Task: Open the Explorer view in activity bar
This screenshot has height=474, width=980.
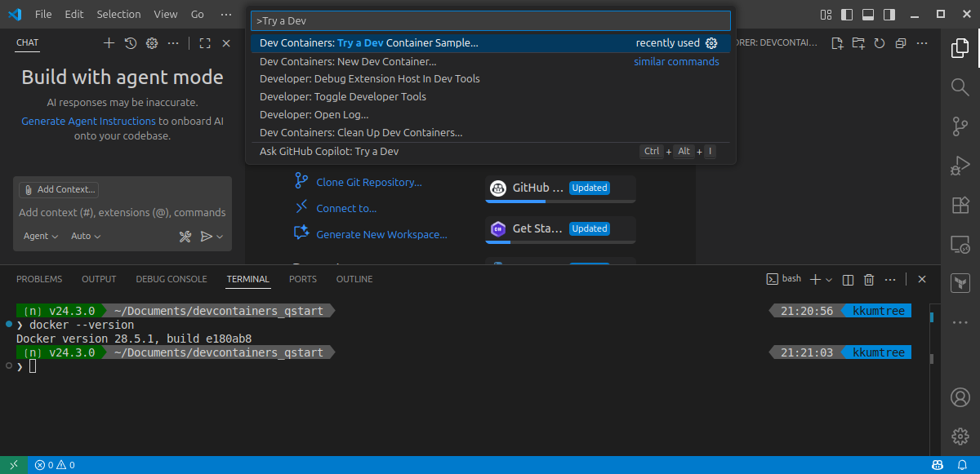Action: pyautogui.click(x=960, y=48)
